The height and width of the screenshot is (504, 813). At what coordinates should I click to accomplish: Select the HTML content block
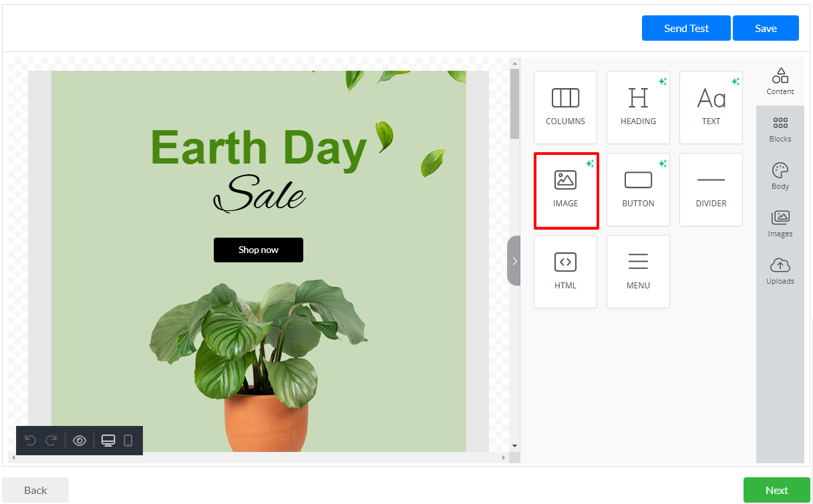click(x=565, y=272)
